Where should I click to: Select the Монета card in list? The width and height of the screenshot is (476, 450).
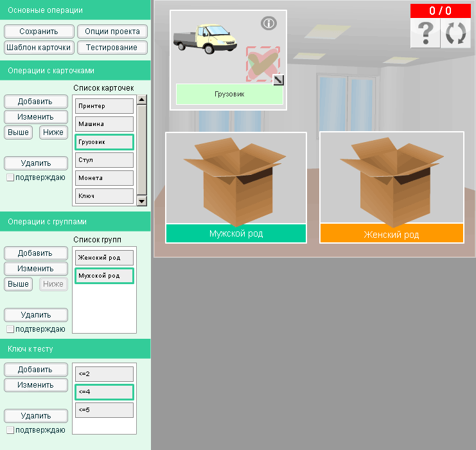105,178
